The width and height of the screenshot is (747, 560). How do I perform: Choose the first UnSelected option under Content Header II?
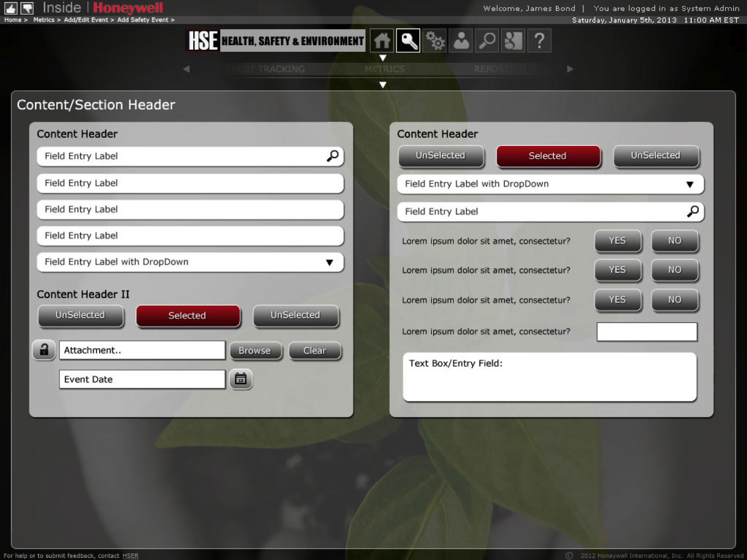(x=80, y=316)
